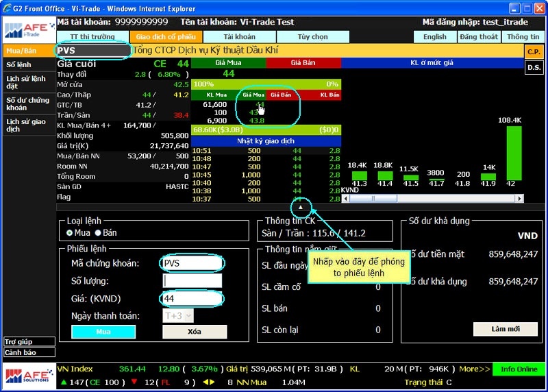Click the Xóa clear button
This screenshot has height=392, width=548.
point(195,332)
